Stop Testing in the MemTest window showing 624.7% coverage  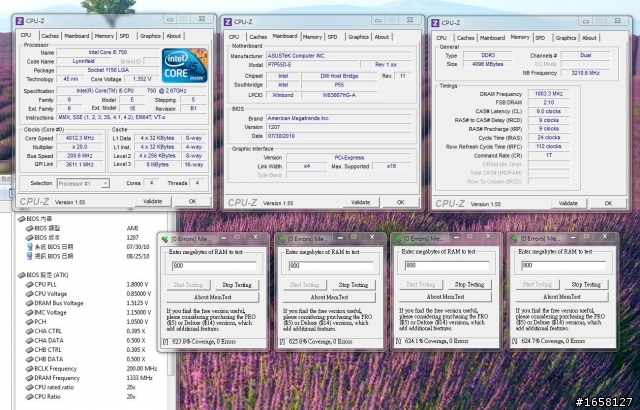tap(586, 284)
